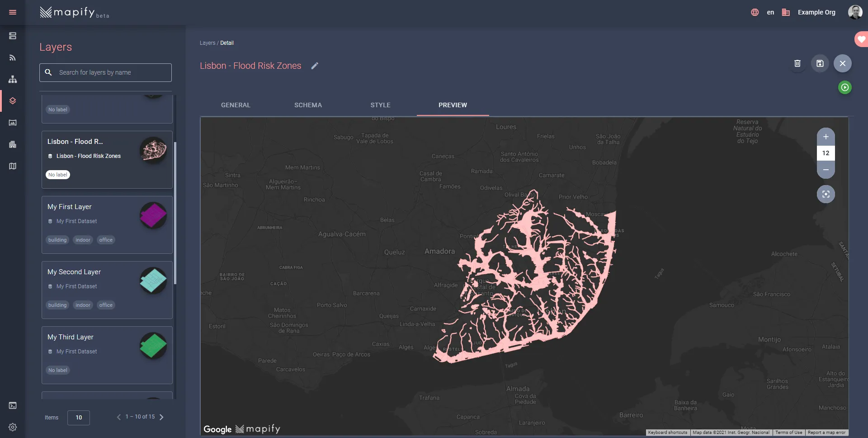Click the en language selector
Image resolution: width=868 pixels, height=438 pixels.
click(770, 12)
